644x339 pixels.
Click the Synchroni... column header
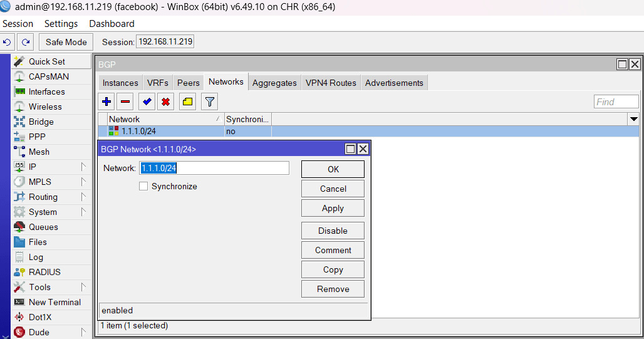point(247,119)
